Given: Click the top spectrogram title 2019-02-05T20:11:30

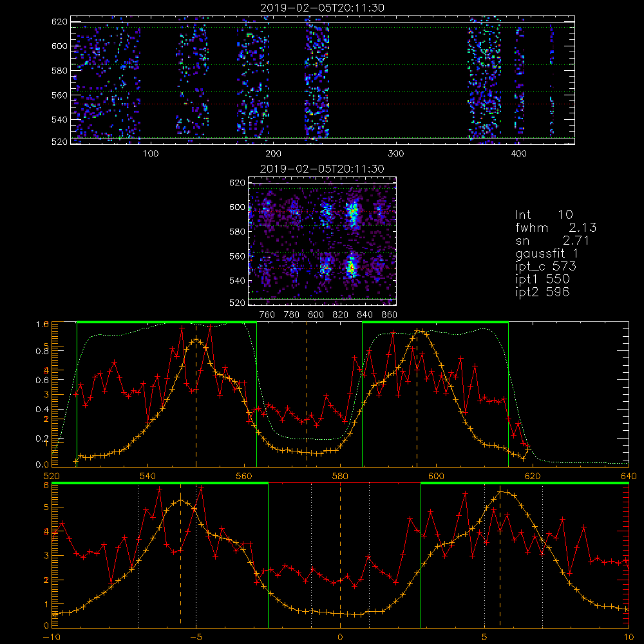Looking at the screenshot, I should (x=323, y=8).
